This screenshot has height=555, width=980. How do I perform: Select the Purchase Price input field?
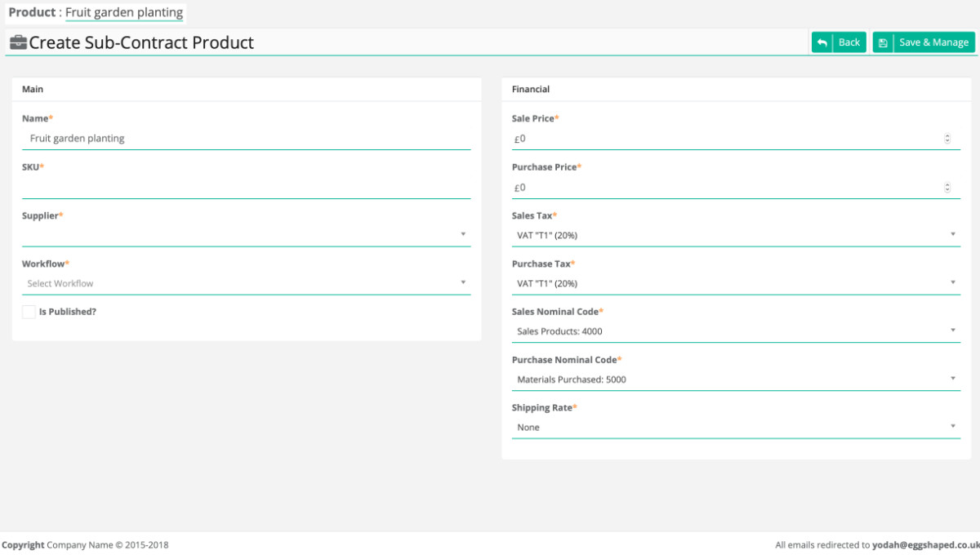pyautogui.click(x=727, y=187)
